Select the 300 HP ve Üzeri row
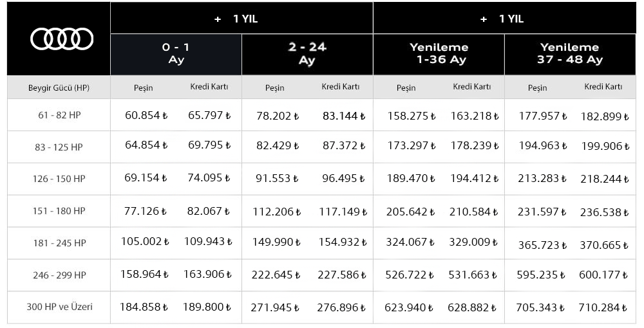Viewport: 644px width, 328px height. [x=59, y=307]
